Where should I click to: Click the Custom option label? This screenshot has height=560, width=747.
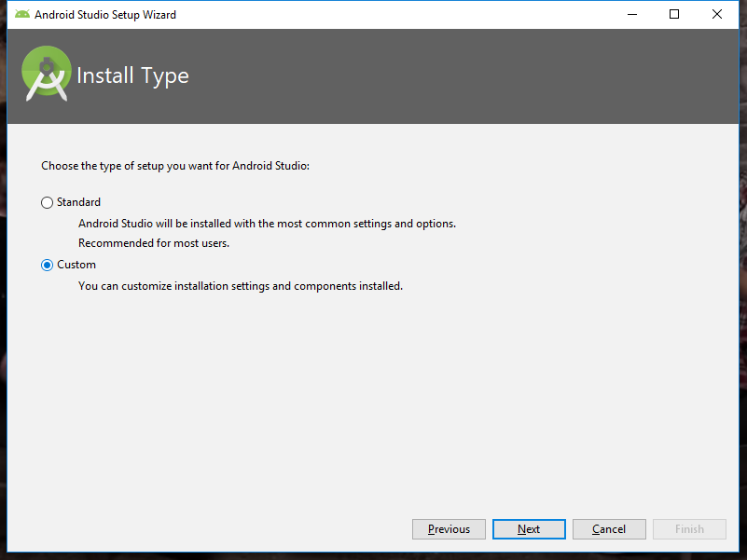76,265
